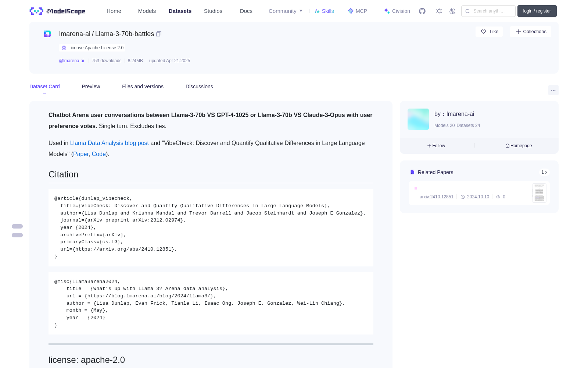
Task: Open the Paper link
Action: [81, 154]
